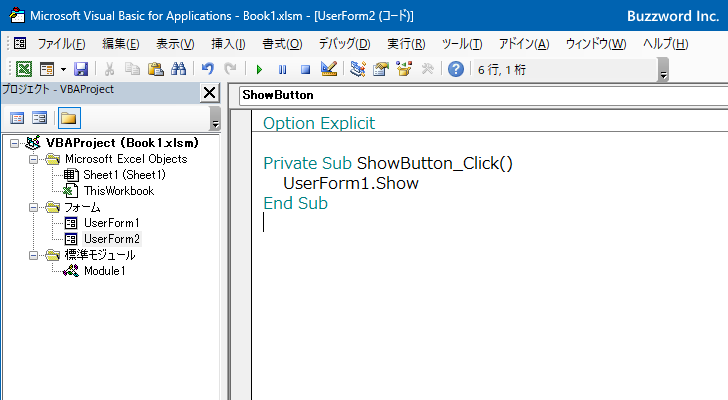Click the View Code icon in project pane
This screenshot has height=400, width=728.
pyautogui.click(x=17, y=118)
